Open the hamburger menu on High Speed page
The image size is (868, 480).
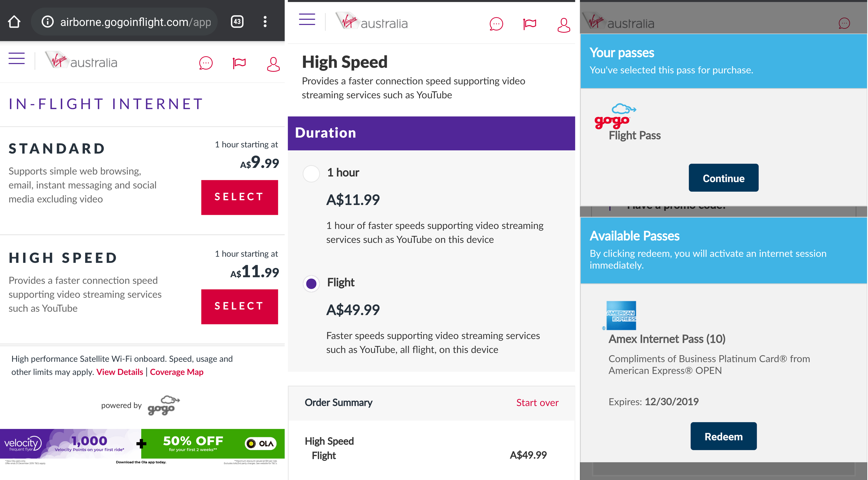tap(307, 19)
